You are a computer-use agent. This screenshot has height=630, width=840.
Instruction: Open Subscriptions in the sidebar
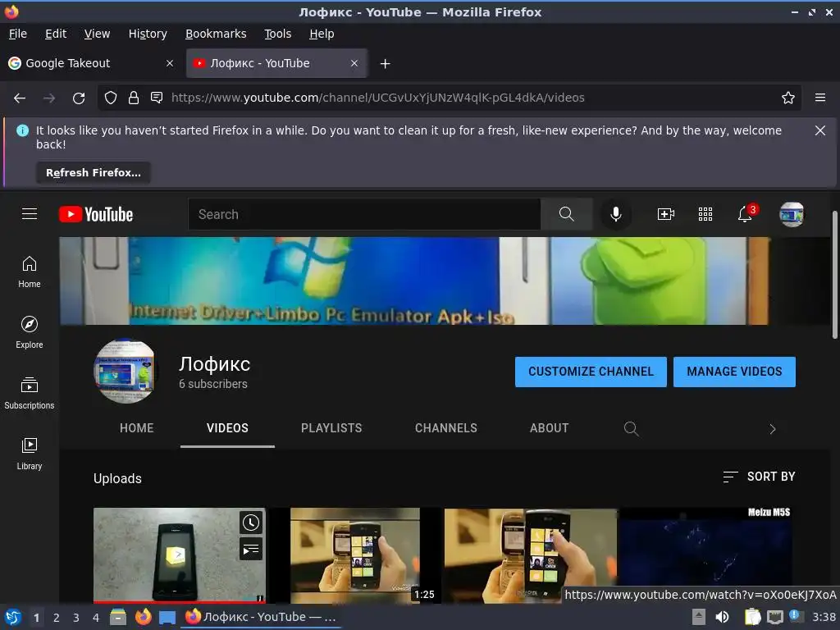30,393
